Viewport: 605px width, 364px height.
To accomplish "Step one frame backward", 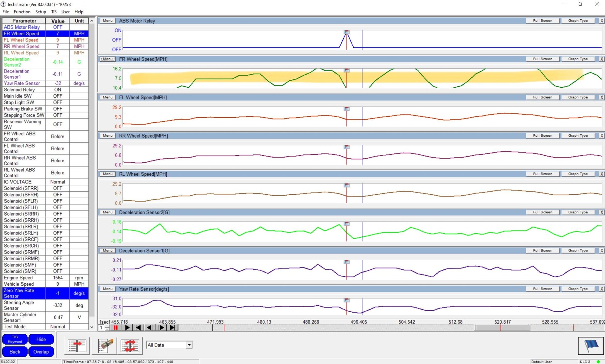I will pos(149,327).
